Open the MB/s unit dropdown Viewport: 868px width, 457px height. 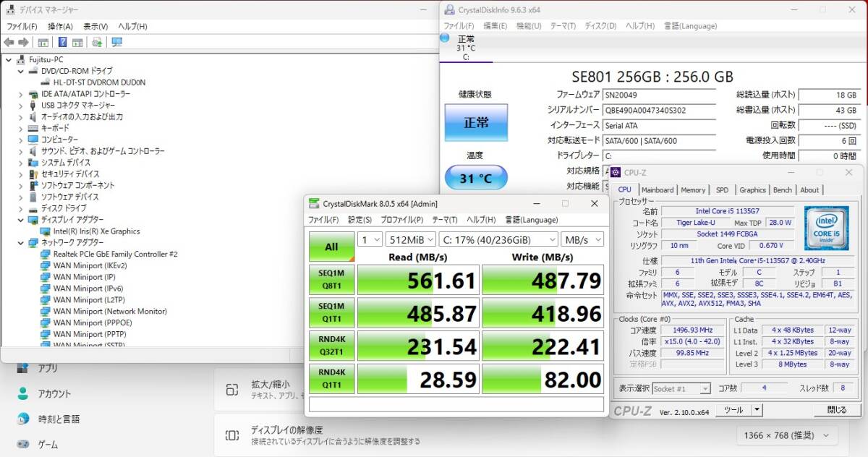tap(582, 239)
